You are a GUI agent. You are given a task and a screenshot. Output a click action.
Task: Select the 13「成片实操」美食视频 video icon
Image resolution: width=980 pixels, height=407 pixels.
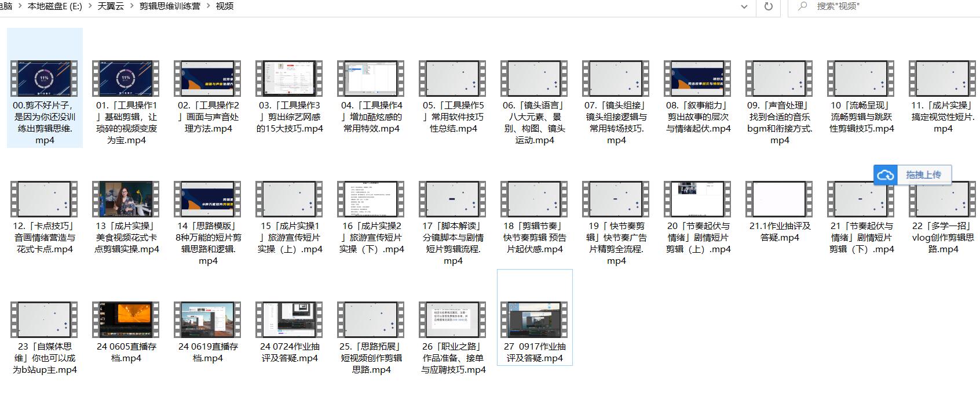(126, 199)
